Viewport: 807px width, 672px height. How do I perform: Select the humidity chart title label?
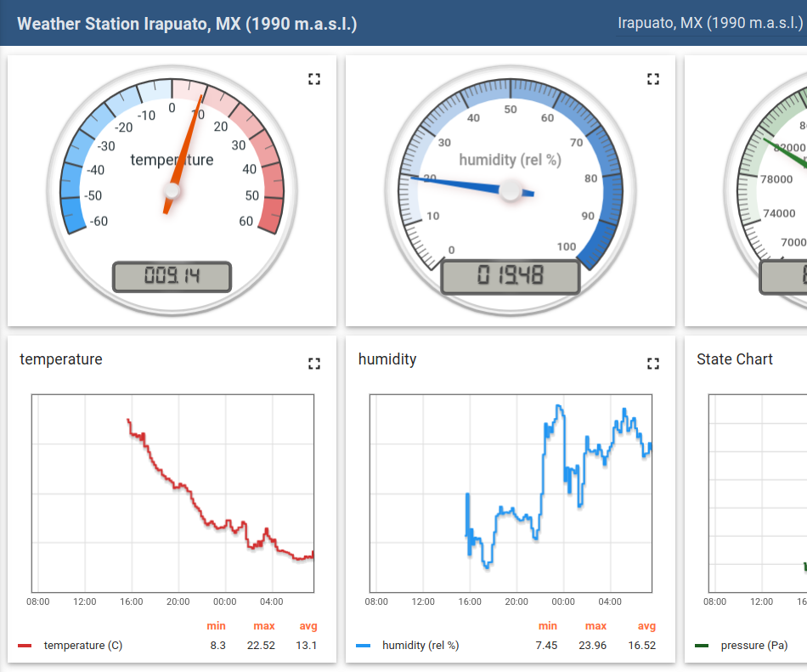pyautogui.click(x=387, y=359)
